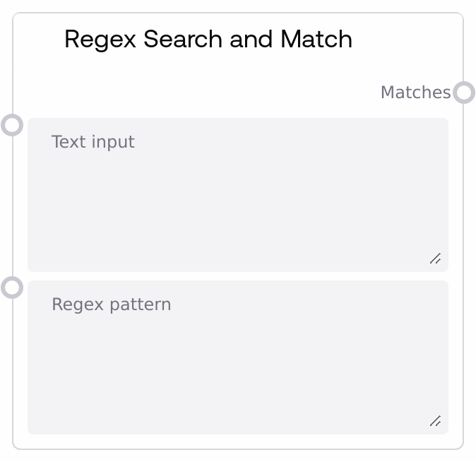Place cursor in the middle of Regex pattern box

238,357
